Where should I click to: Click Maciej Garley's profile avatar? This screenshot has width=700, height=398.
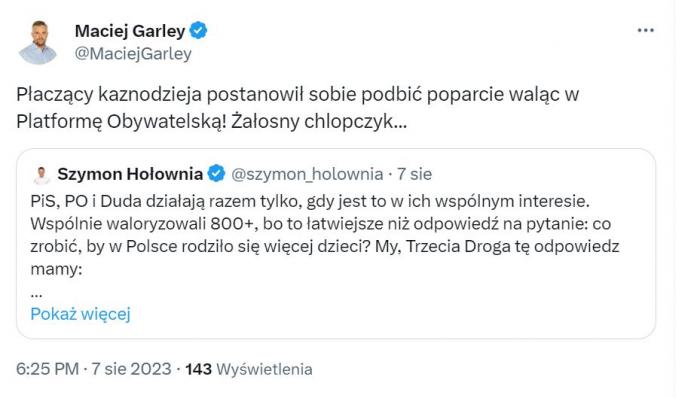pyautogui.click(x=38, y=42)
